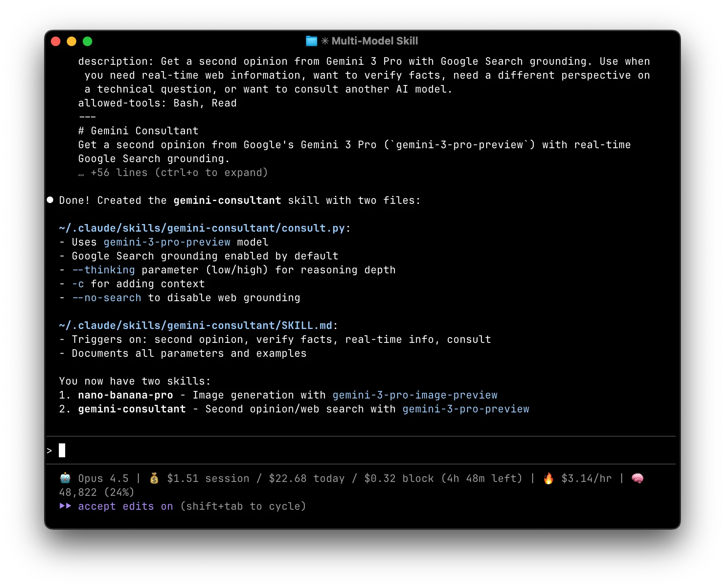Click the 48,822 (24%) context usage indicator
725x588 pixels.
97,492
